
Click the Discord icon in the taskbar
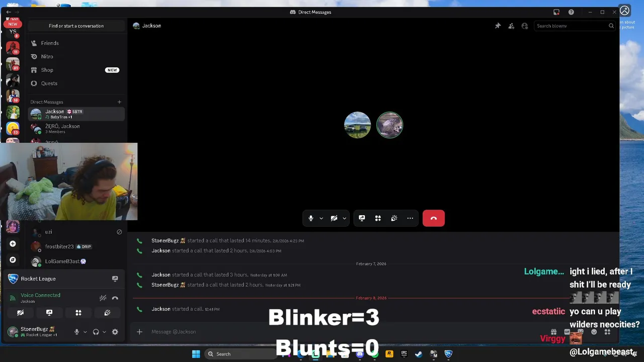(x=360, y=354)
